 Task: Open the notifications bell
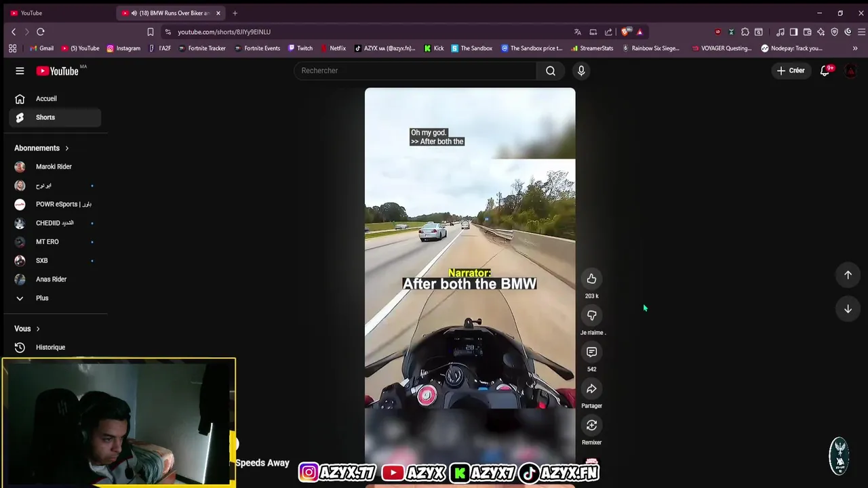click(x=825, y=70)
